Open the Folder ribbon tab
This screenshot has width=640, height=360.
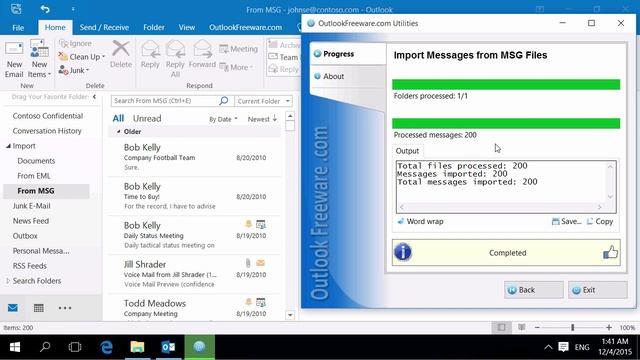154,27
